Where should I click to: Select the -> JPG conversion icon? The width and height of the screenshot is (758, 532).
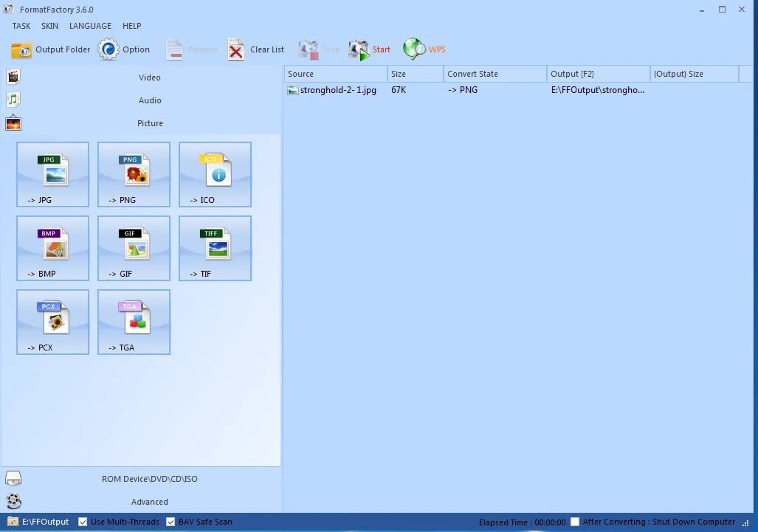point(52,174)
